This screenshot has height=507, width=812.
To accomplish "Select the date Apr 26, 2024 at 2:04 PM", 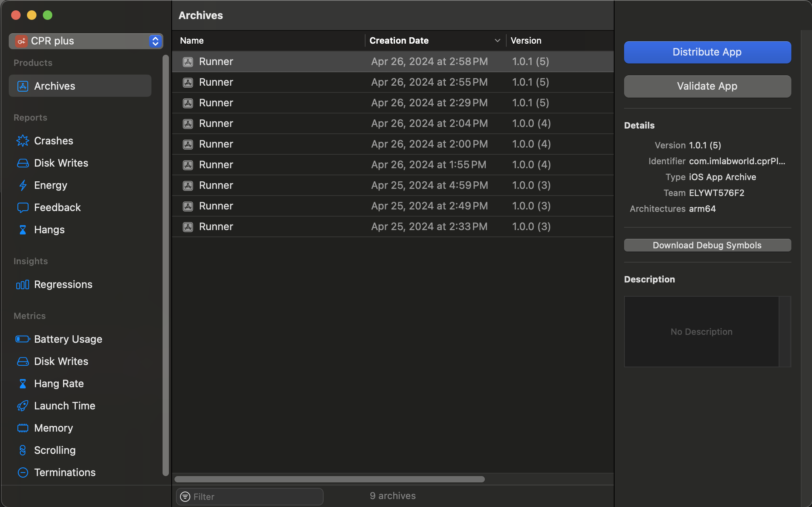I will click(x=429, y=123).
